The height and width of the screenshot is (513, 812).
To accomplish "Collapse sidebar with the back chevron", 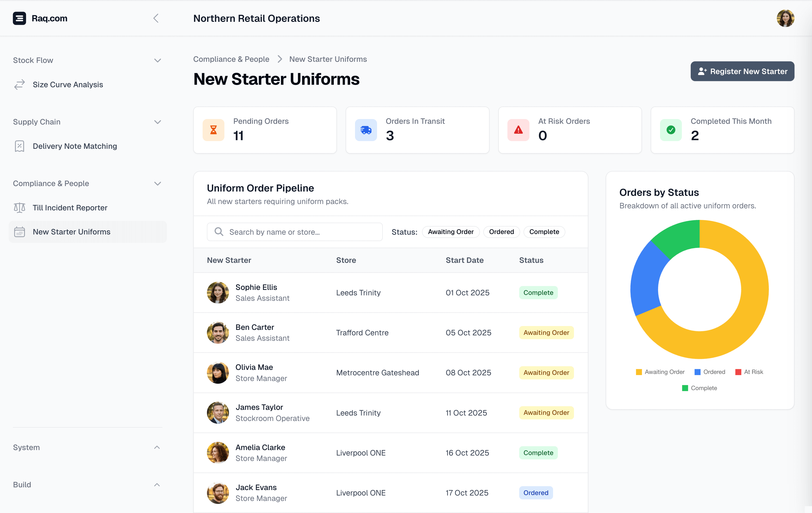I will point(156,18).
